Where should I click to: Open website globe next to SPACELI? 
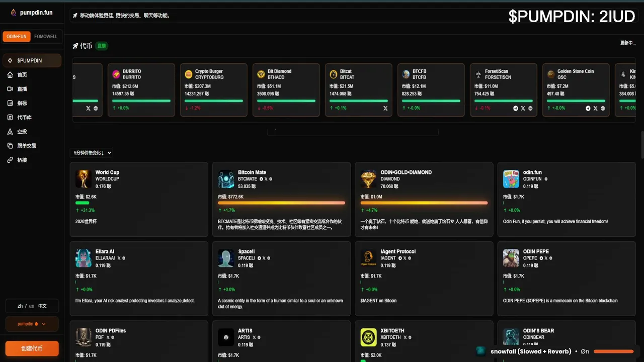pos(269,258)
